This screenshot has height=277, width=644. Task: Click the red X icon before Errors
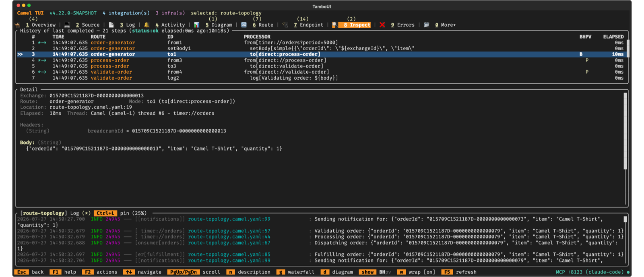tap(382, 25)
